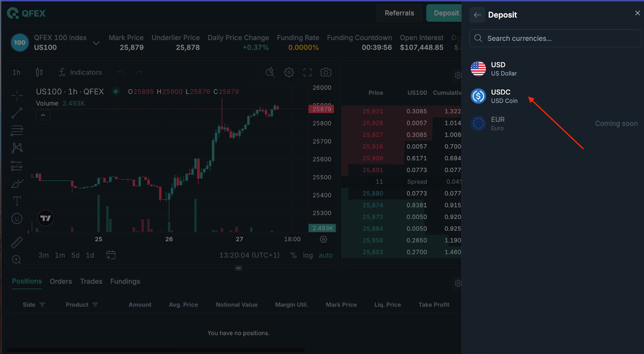Toggle percent scale on chart
Viewport: 644px width, 354px height.
tap(293, 255)
